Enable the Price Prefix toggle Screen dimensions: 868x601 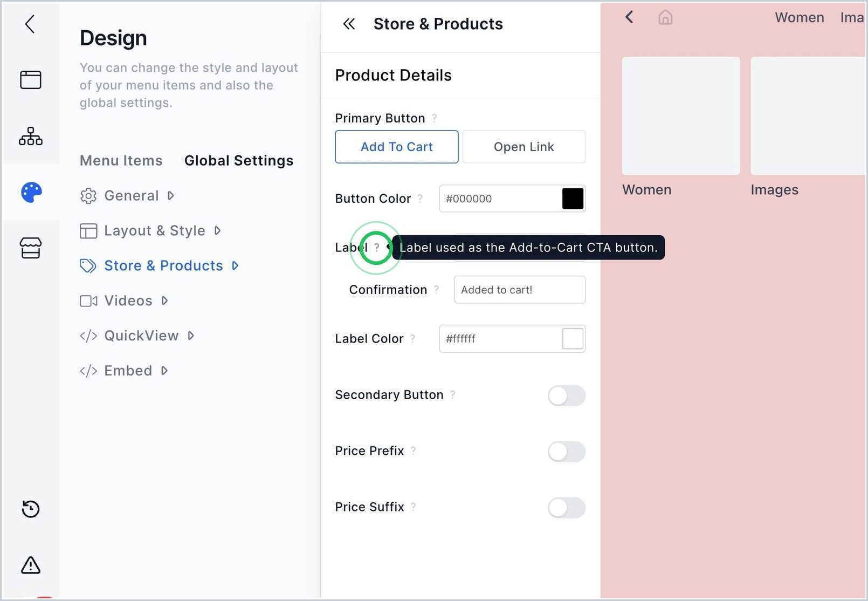[x=567, y=452]
